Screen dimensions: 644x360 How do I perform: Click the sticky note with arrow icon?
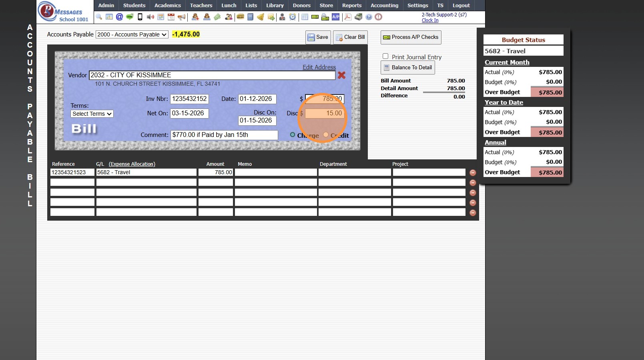click(271, 17)
